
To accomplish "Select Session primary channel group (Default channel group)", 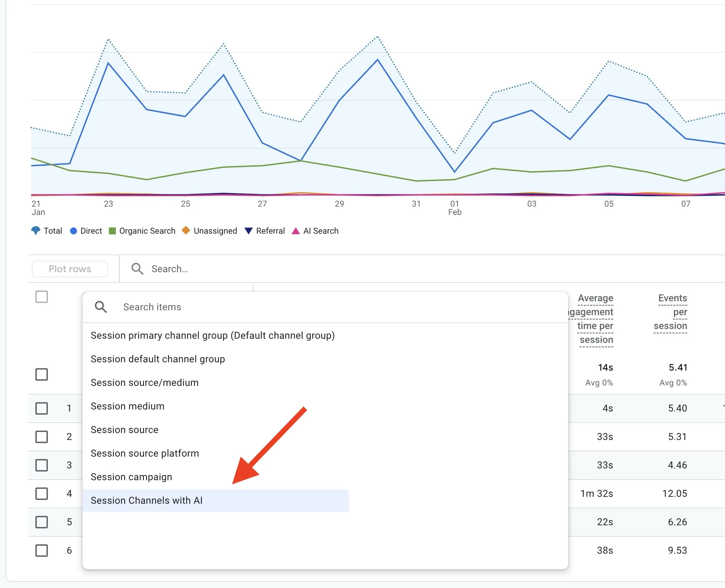I will pyautogui.click(x=213, y=335).
